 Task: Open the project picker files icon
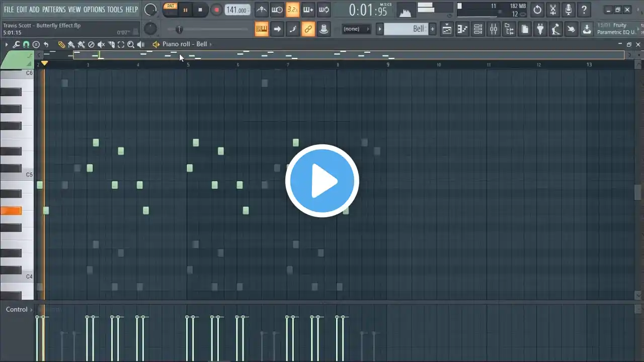tap(524, 29)
